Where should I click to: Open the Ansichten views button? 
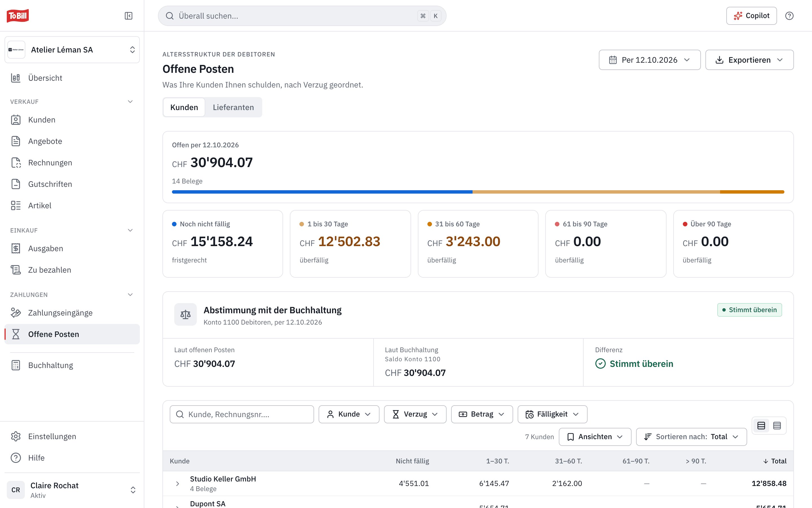pos(595,437)
